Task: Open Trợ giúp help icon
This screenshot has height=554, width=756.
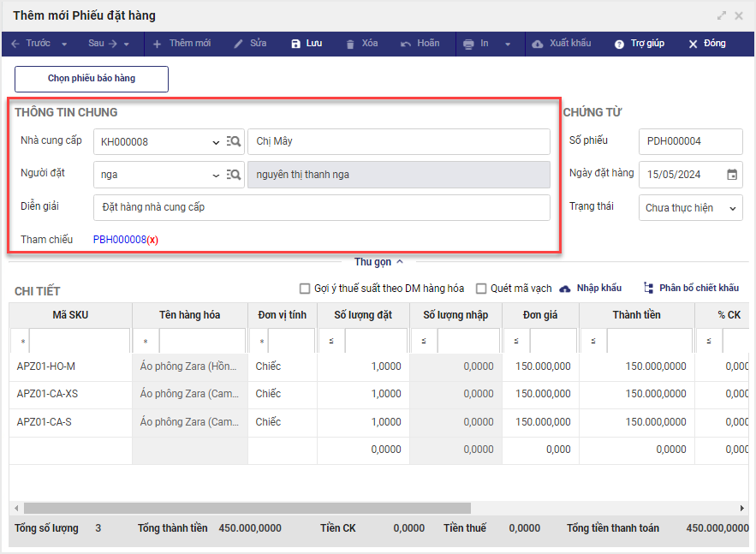Action: click(x=619, y=44)
